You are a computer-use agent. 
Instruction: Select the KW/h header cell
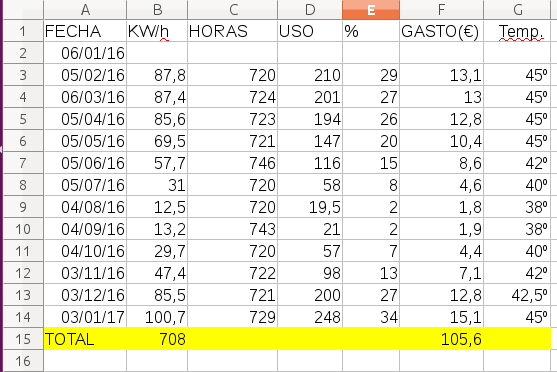[157, 31]
